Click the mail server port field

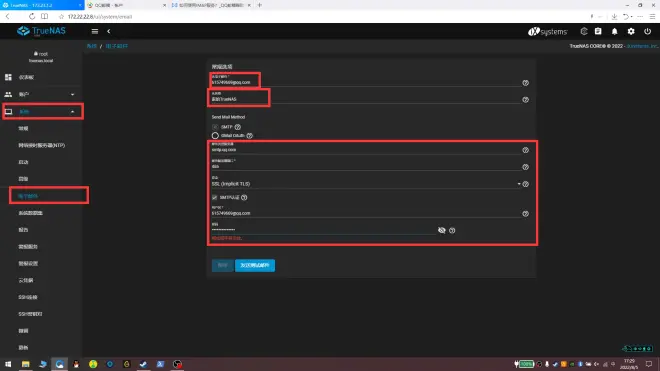coord(366,166)
